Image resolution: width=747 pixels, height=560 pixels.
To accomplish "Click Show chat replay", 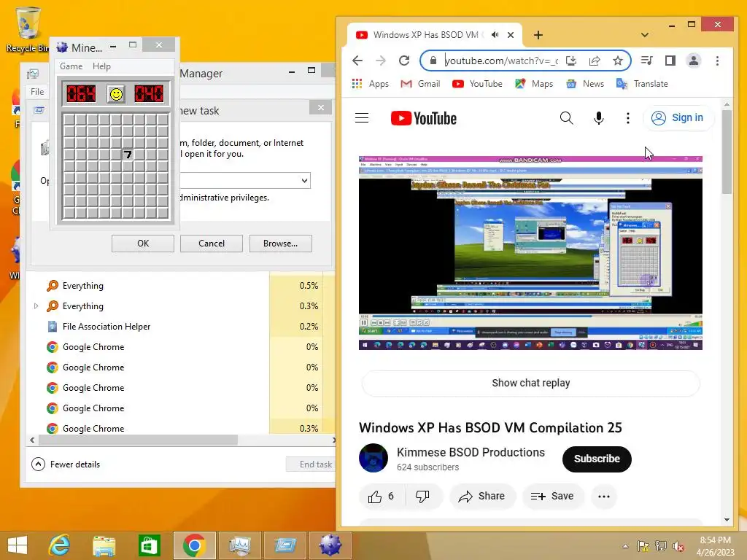I will point(531,383).
